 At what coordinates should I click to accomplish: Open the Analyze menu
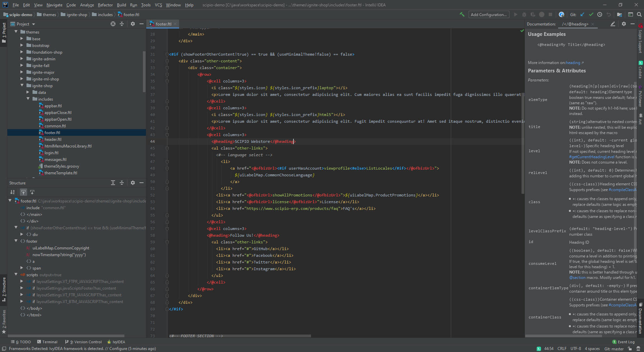[x=87, y=5]
